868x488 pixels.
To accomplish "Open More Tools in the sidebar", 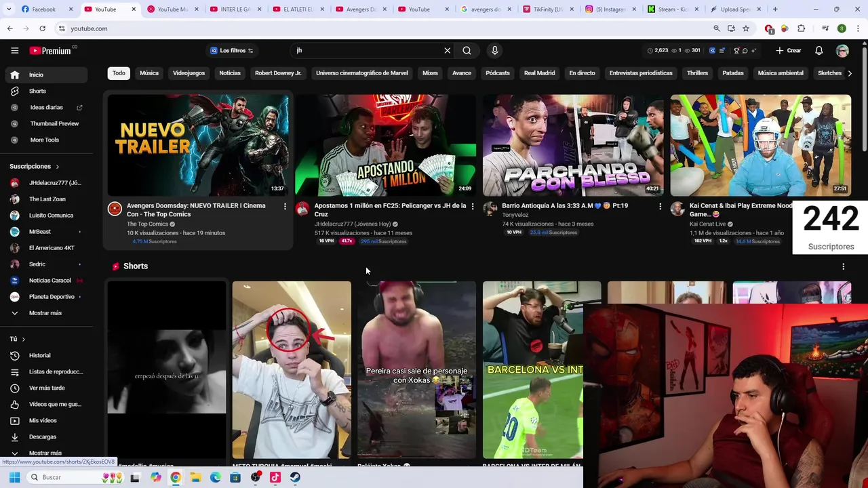I will point(46,140).
